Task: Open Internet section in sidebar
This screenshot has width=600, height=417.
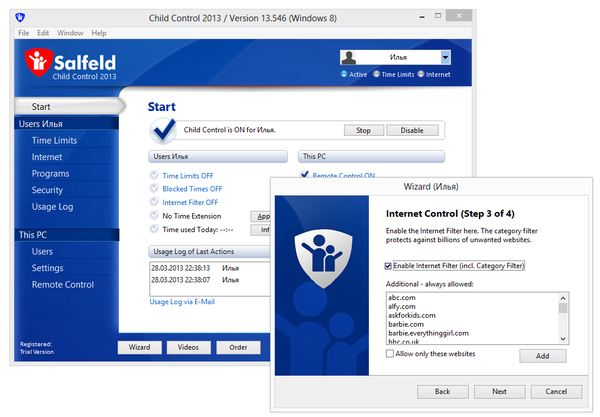Action: (x=47, y=157)
